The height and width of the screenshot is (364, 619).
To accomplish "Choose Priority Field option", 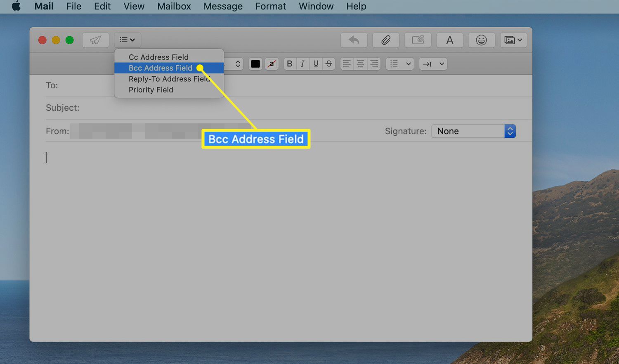I will pos(169,90).
